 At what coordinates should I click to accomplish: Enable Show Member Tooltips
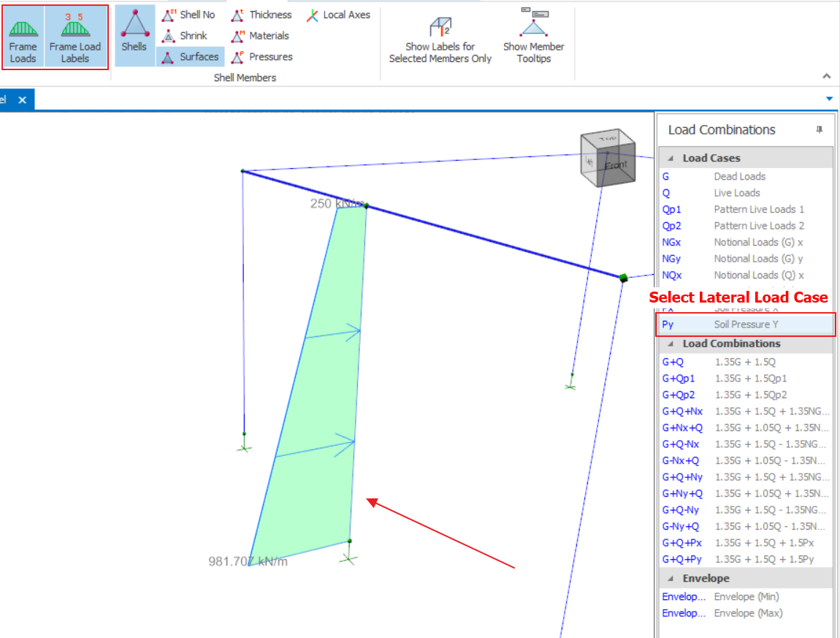pyautogui.click(x=533, y=38)
